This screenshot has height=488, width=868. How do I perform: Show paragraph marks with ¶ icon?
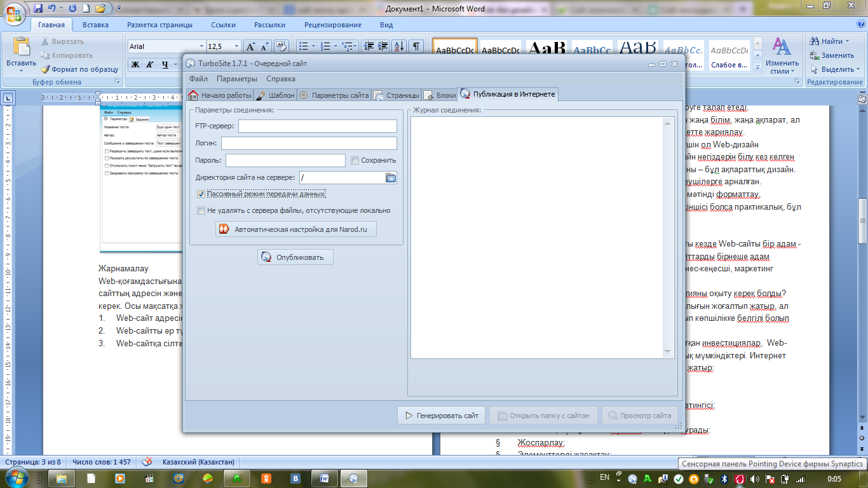416,46
